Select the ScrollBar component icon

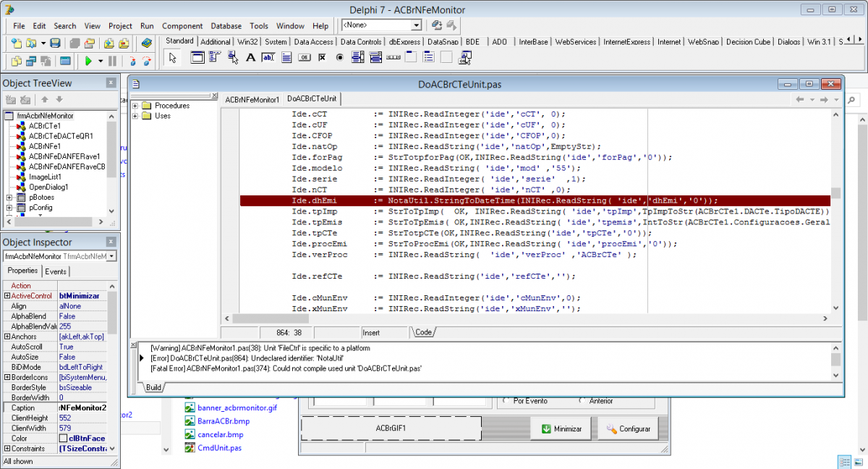393,58
